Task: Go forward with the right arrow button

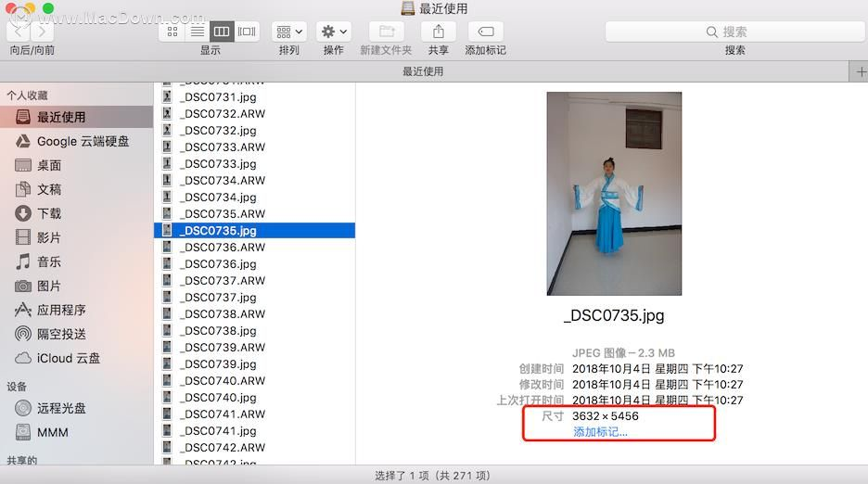Action: (x=42, y=32)
